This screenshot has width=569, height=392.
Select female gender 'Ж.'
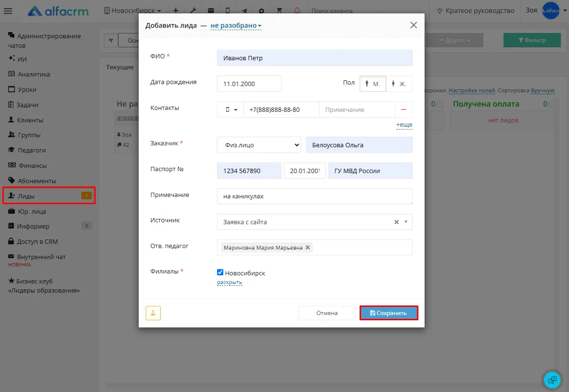399,84
